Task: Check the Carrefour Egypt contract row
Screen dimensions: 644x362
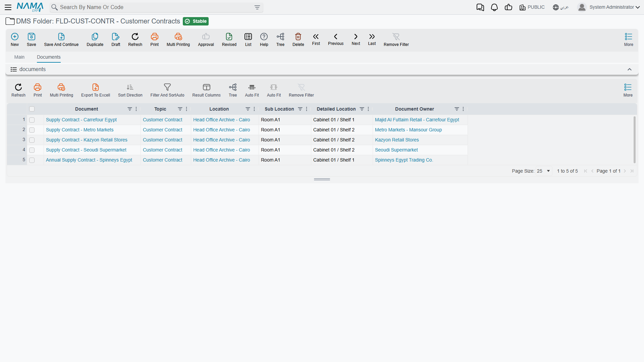Action: (32, 120)
